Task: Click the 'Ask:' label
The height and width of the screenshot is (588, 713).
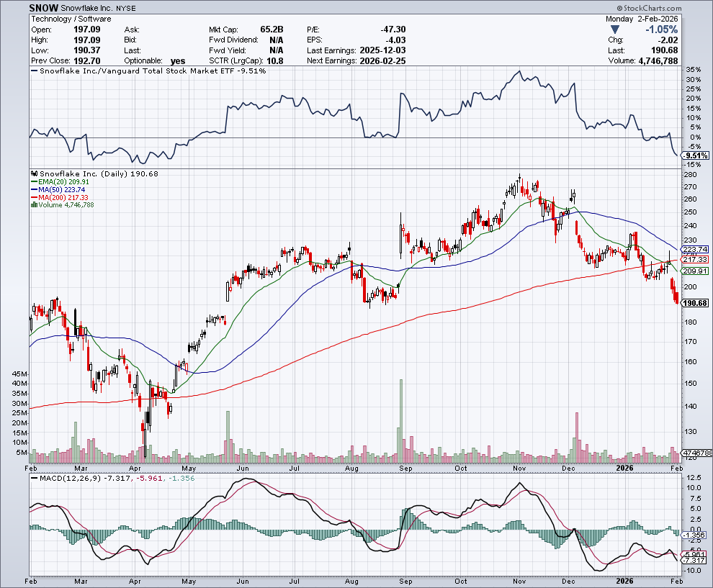Action: coord(131,30)
